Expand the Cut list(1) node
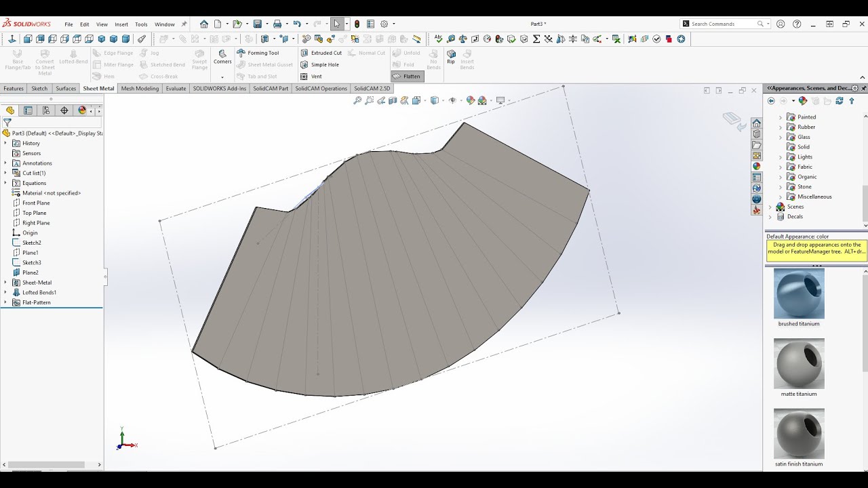This screenshot has width=868, height=488. [5, 173]
